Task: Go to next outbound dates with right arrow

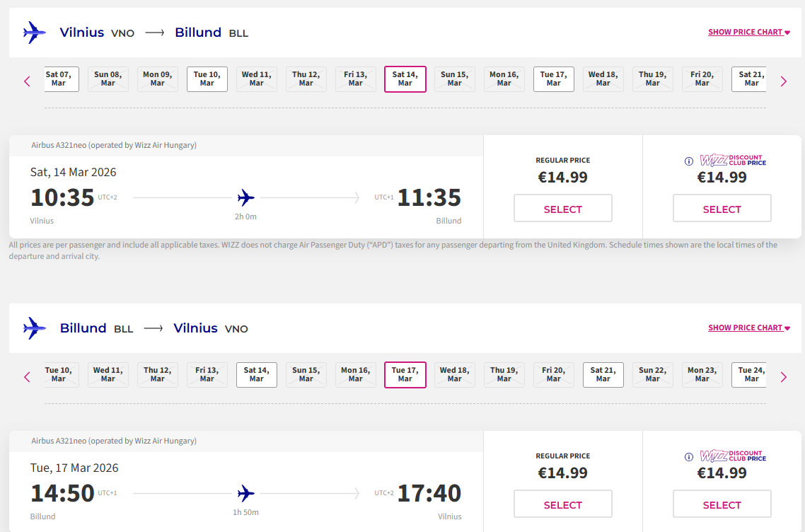Action: (783, 81)
